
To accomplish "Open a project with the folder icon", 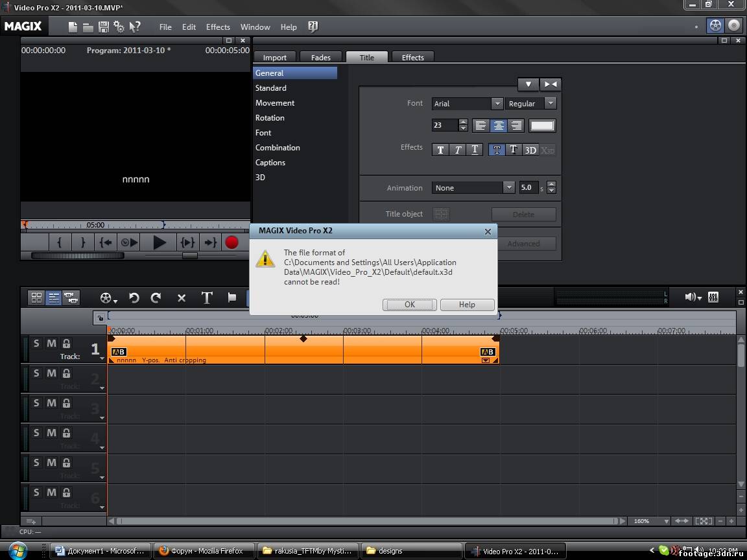I will (x=88, y=28).
